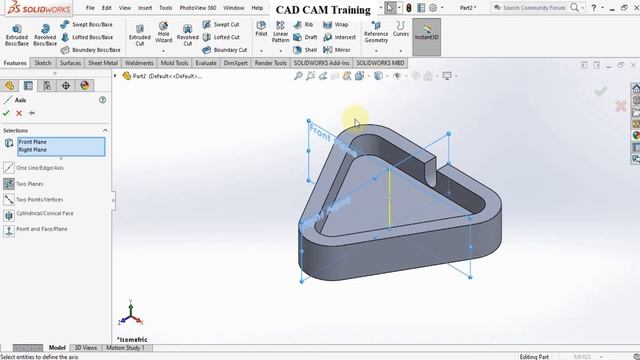Viewport: 640px width, 360px height.
Task: Choose Boundary Boss/Base feature
Action: tap(91, 50)
